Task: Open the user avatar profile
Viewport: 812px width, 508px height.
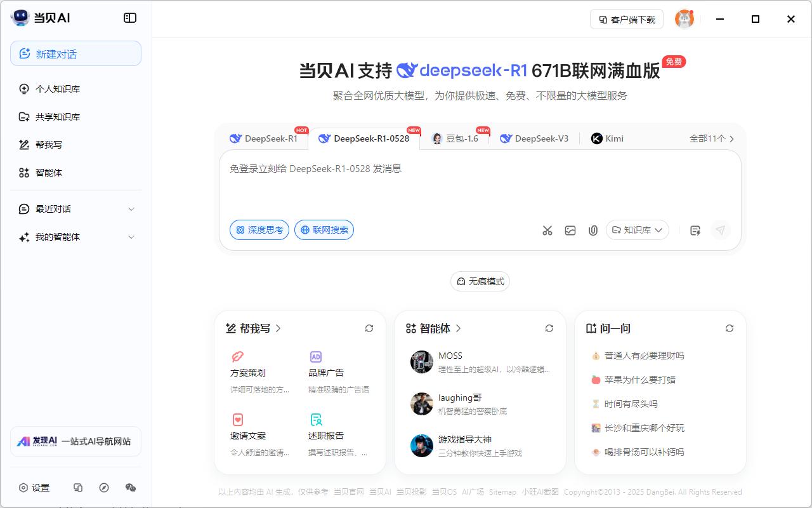Action: [x=684, y=19]
